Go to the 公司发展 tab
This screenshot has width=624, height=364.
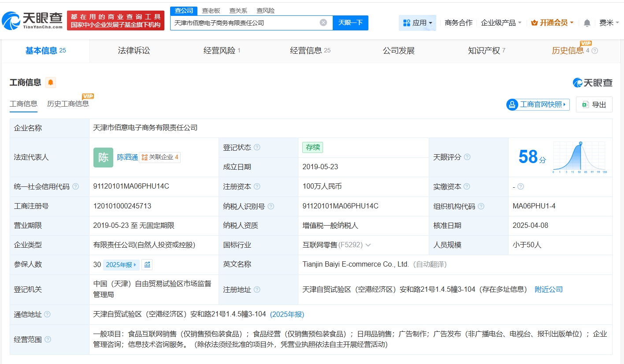pos(399,51)
